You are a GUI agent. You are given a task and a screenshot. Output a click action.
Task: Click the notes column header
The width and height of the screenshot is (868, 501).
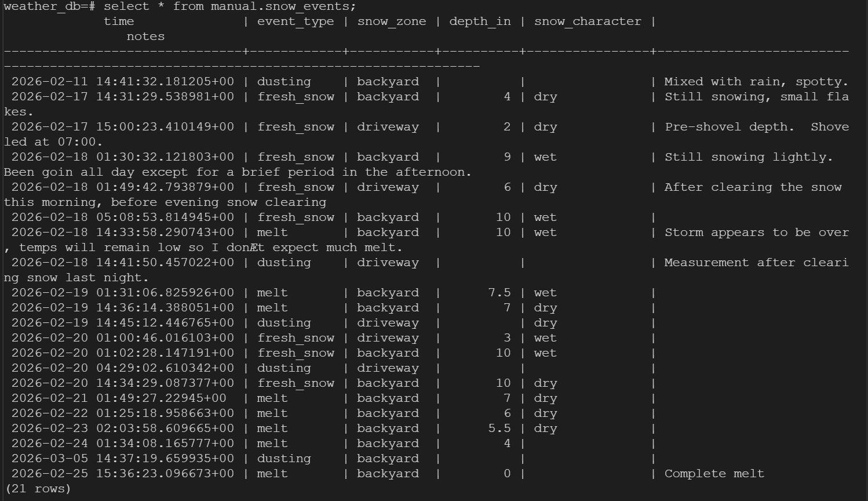click(x=145, y=37)
